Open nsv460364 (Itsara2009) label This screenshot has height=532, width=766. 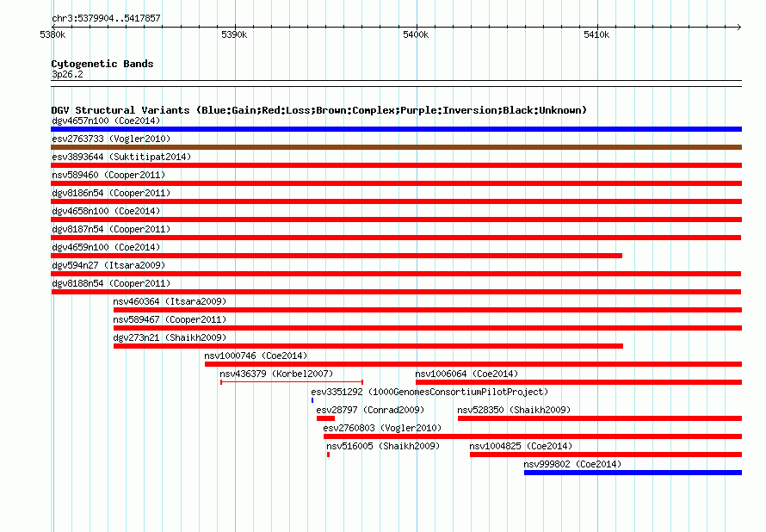pyautogui.click(x=170, y=301)
